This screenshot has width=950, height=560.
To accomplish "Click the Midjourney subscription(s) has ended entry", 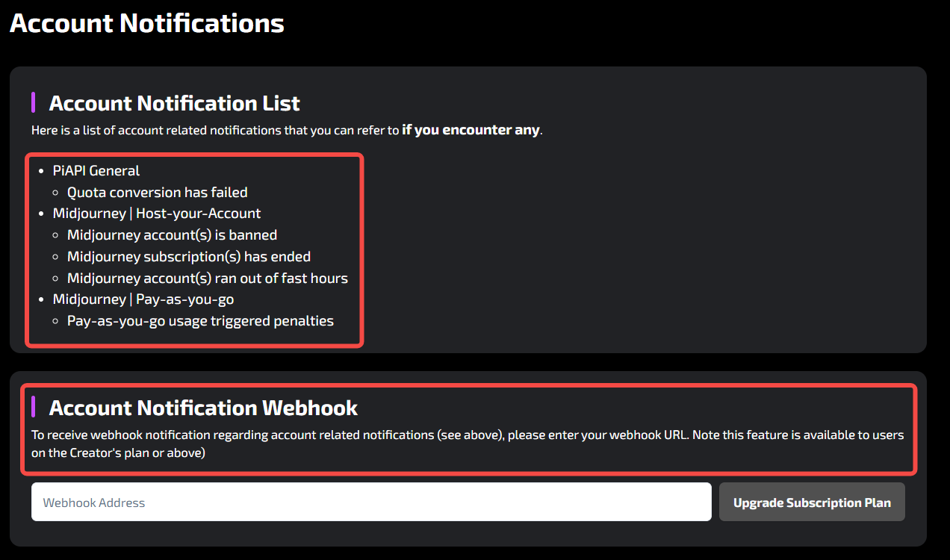I will click(188, 256).
